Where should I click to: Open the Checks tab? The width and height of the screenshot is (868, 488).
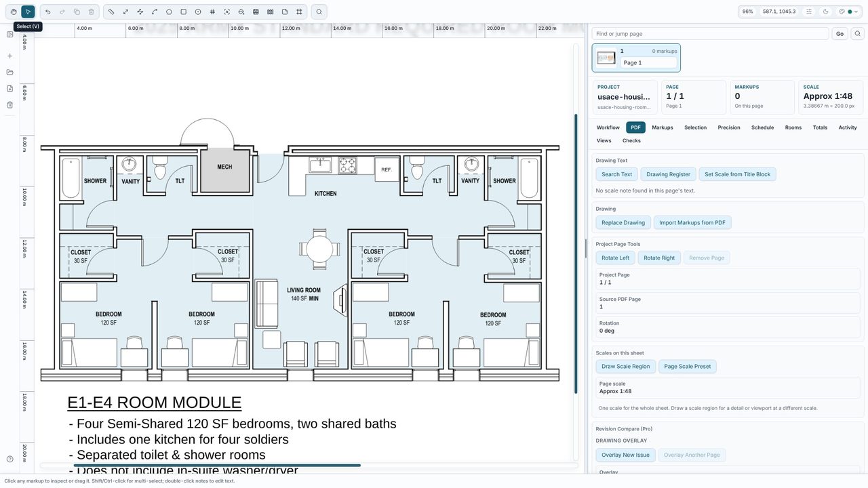tap(631, 141)
